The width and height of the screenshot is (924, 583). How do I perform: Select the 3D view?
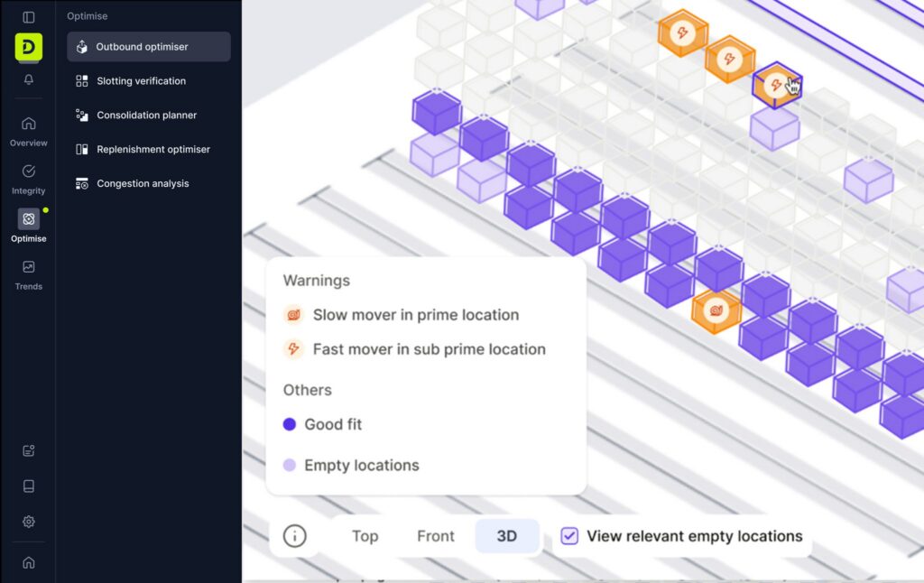coord(507,536)
